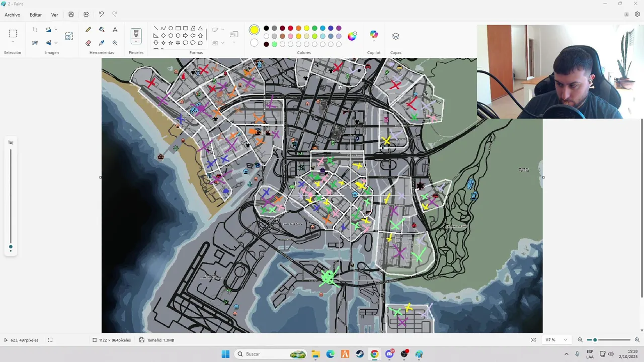Activate the Text tool
Viewport: 644px width, 362px height.
click(115, 30)
